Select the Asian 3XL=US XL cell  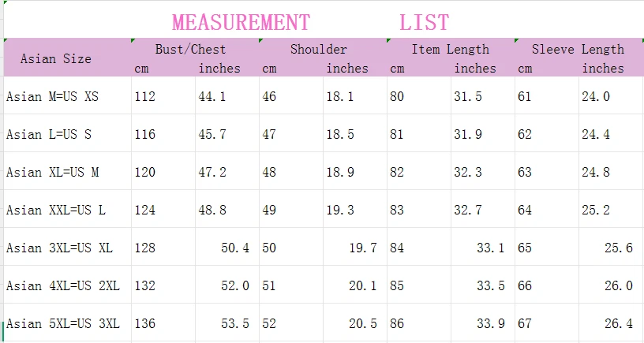pos(59,248)
